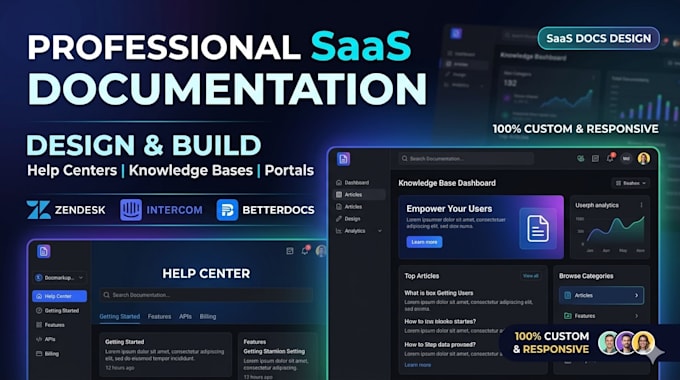Switch to the Billing tab
The height and width of the screenshot is (380, 680).
208,317
